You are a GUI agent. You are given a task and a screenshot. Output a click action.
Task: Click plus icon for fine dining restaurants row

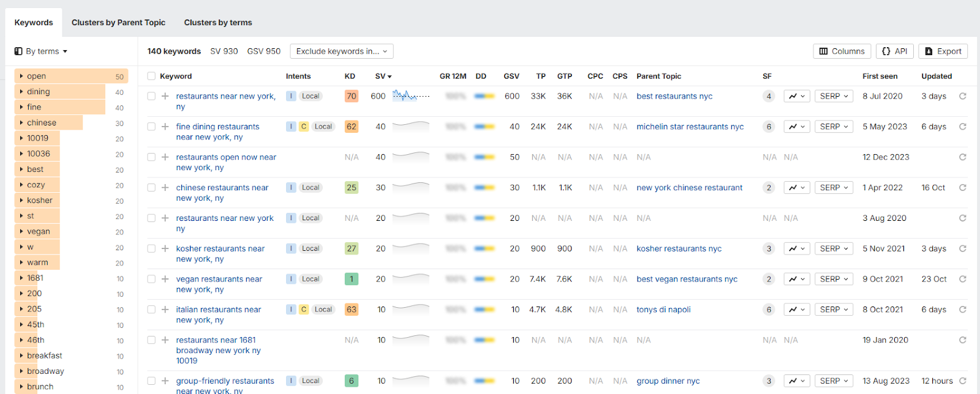165,127
